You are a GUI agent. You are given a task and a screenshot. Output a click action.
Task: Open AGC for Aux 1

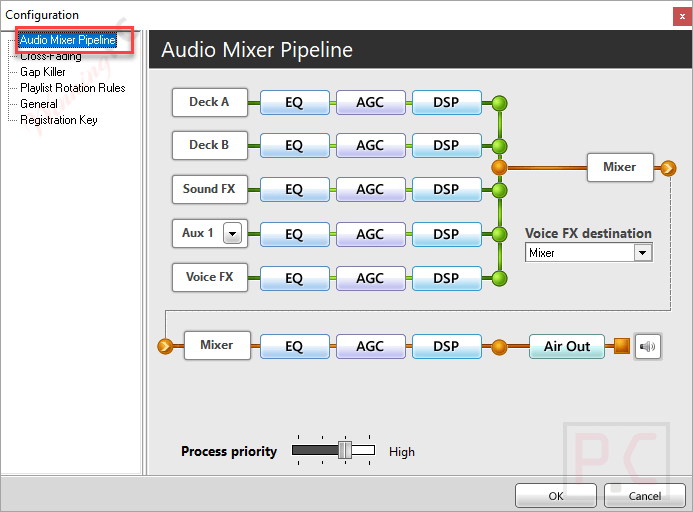[x=370, y=234]
